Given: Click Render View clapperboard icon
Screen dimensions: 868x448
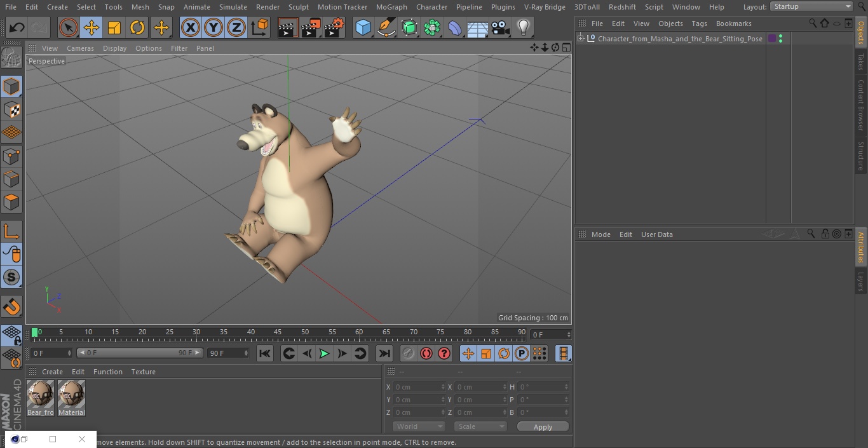Looking at the screenshot, I should coord(288,27).
